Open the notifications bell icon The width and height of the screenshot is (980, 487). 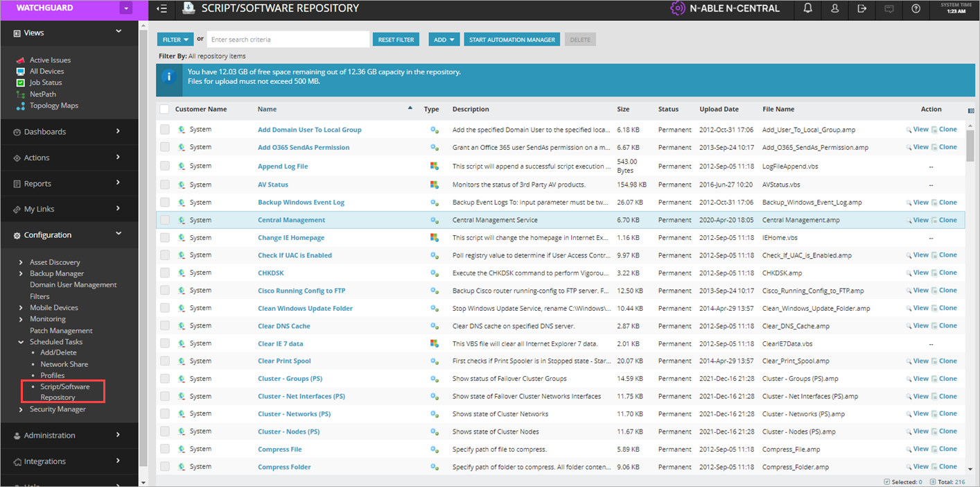coord(807,10)
